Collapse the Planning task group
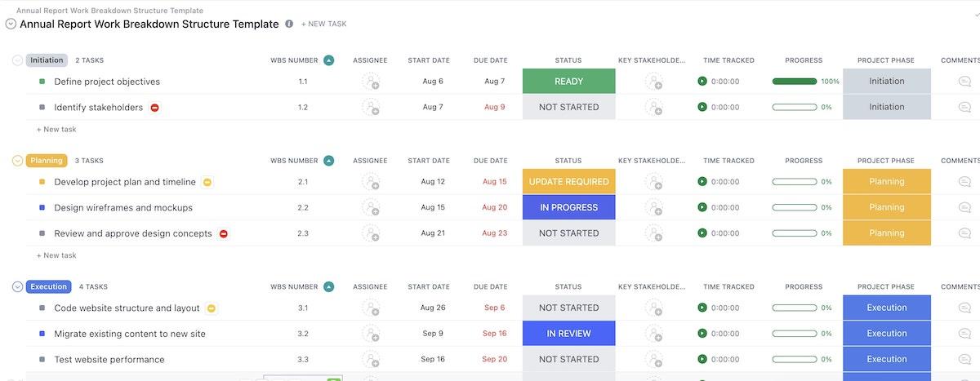 pos(18,161)
